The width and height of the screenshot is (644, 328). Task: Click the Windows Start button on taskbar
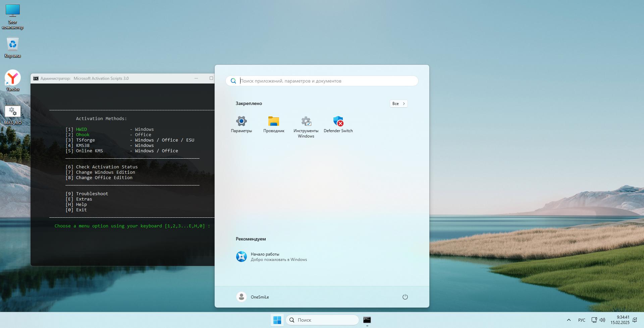pyautogui.click(x=277, y=320)
